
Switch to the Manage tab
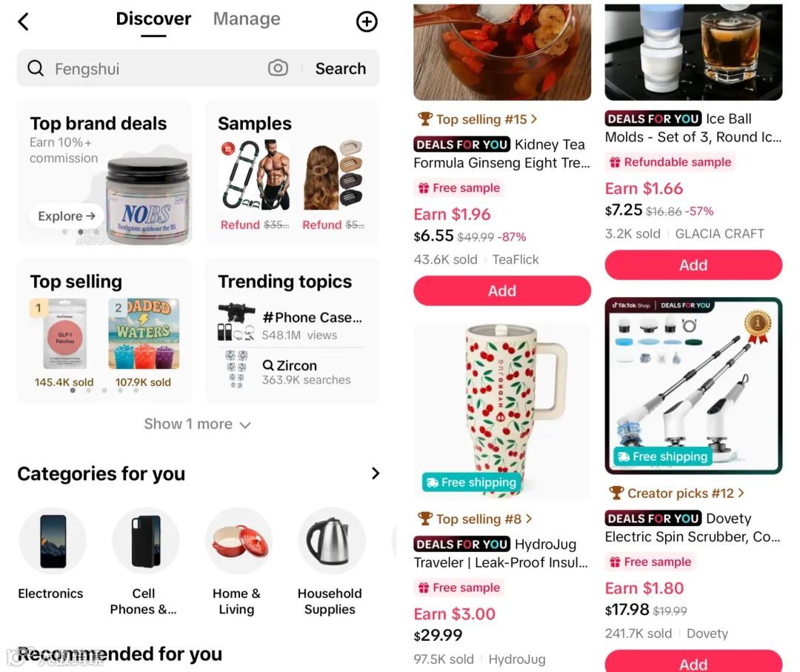pyautogui.click(x=247, y=19)
